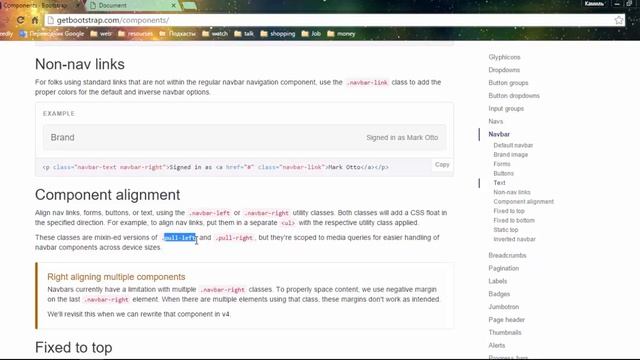The height and width of the screenshot is (360, 640).
Task: Click the Non-nav links heading
Action: point(80,64)
